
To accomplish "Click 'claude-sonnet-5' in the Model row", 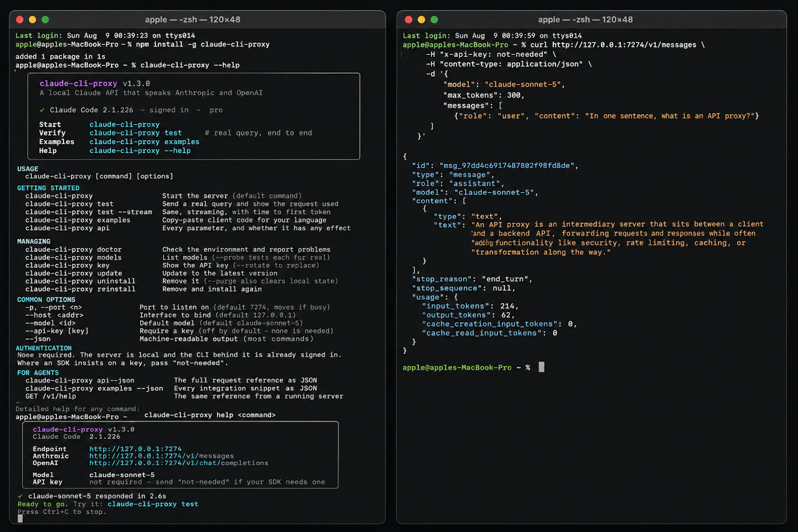I will 122,475.
